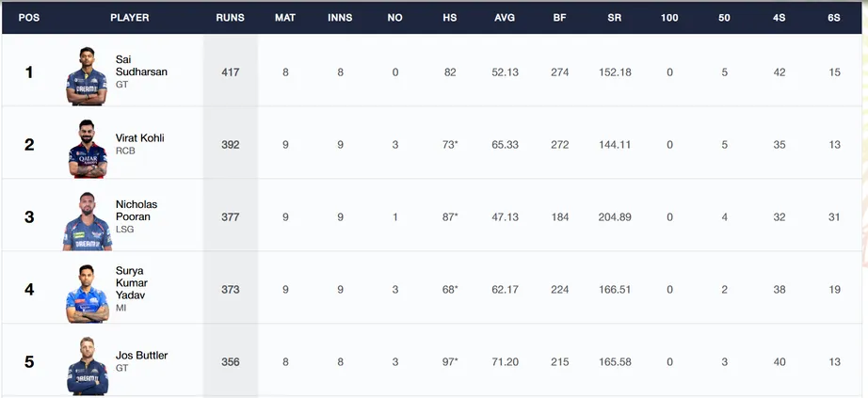868x398 pixels.
Task: Sort by the MAT column header
Action: [x=285, y=18]
